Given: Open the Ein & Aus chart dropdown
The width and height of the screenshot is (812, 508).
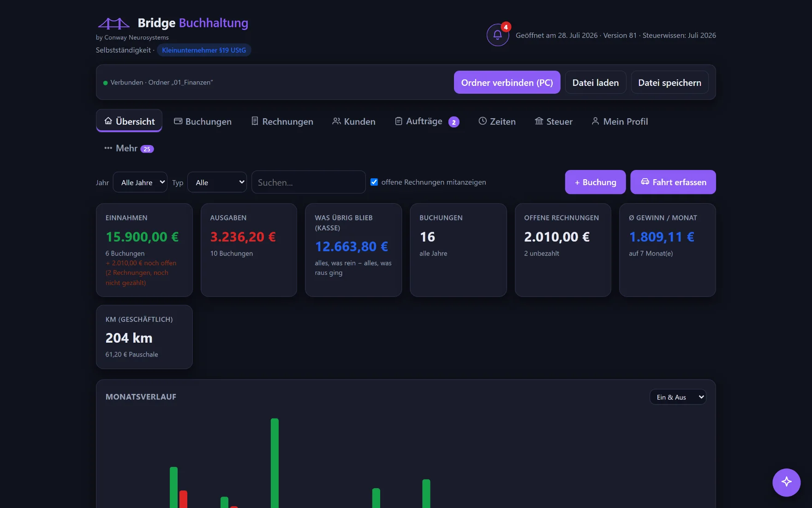Looking at the screenshot, I should [x=678, y=397].
